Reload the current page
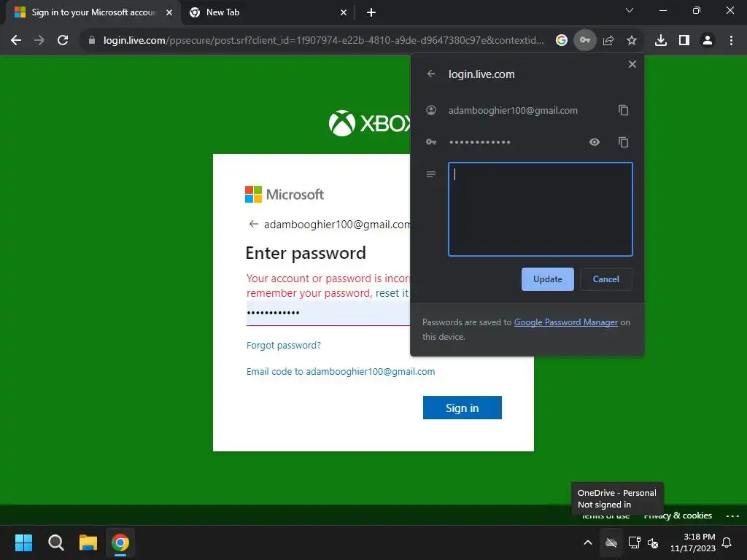This screenshot has height=560, width=747. pos(63,41)
